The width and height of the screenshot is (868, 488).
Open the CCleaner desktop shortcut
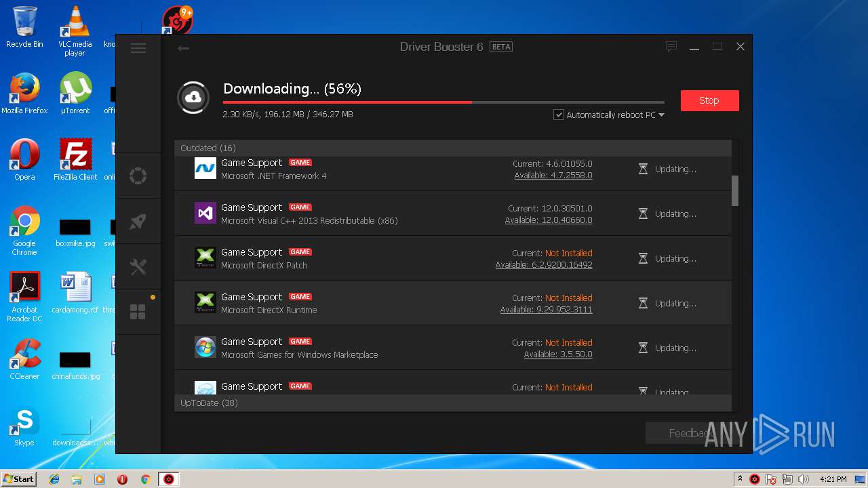(x=24, y=359)
